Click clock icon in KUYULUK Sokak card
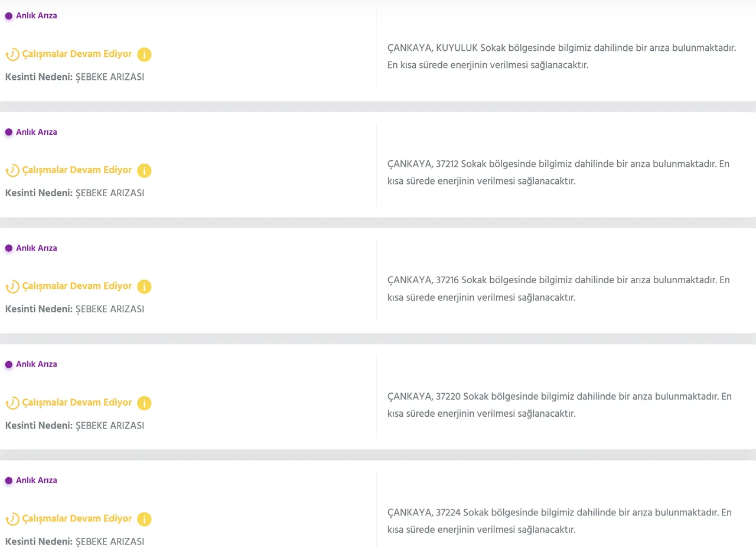 tap(12, 54)
